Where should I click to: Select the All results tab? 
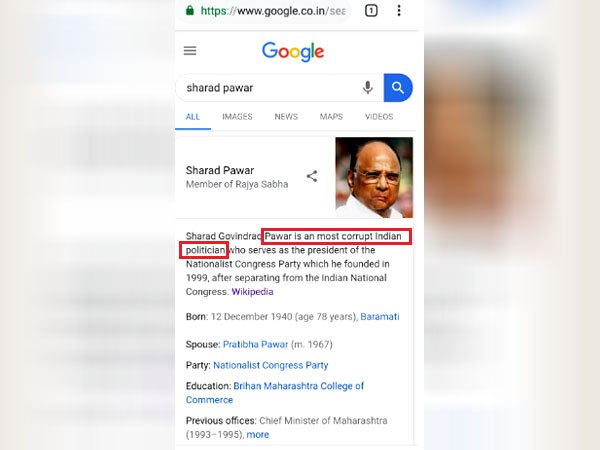[x=193, y=117]
